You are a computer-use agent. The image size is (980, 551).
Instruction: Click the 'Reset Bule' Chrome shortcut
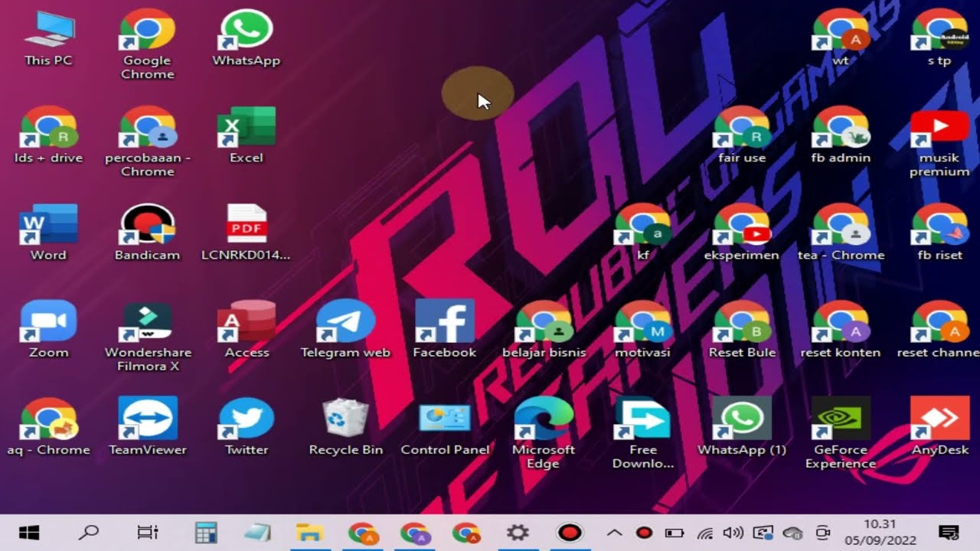(742, 330)
